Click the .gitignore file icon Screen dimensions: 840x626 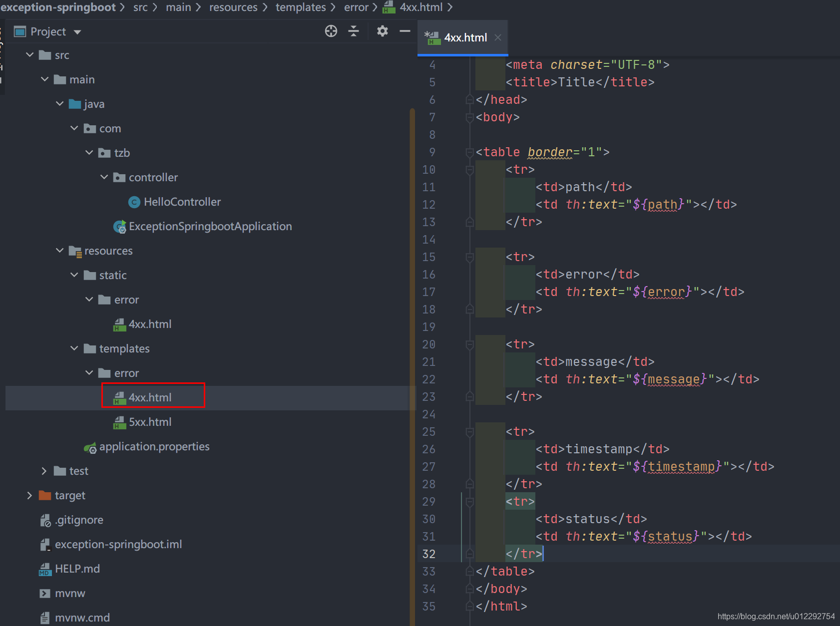coord(45,521)
